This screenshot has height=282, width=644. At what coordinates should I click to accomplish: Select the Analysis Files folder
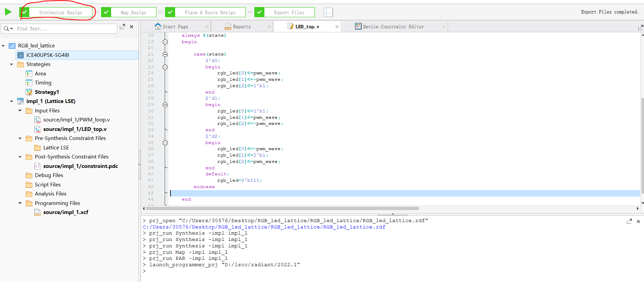coord(51,194)
